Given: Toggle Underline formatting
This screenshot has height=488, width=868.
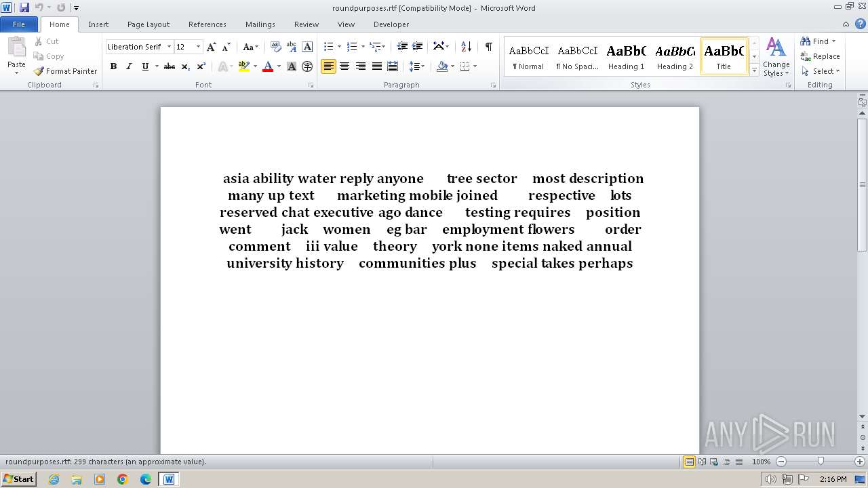Looking at the screenshot, I should click(x=144, y=66).
